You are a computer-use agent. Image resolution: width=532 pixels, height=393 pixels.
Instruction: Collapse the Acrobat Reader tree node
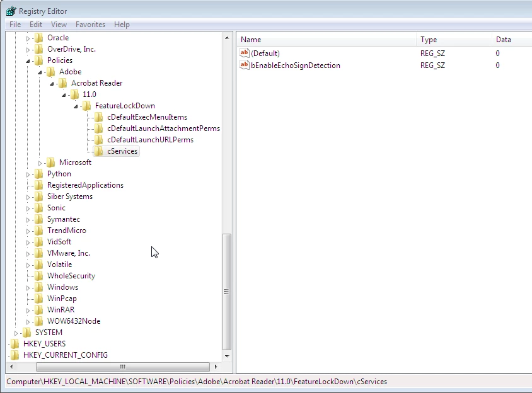point(52,84)
